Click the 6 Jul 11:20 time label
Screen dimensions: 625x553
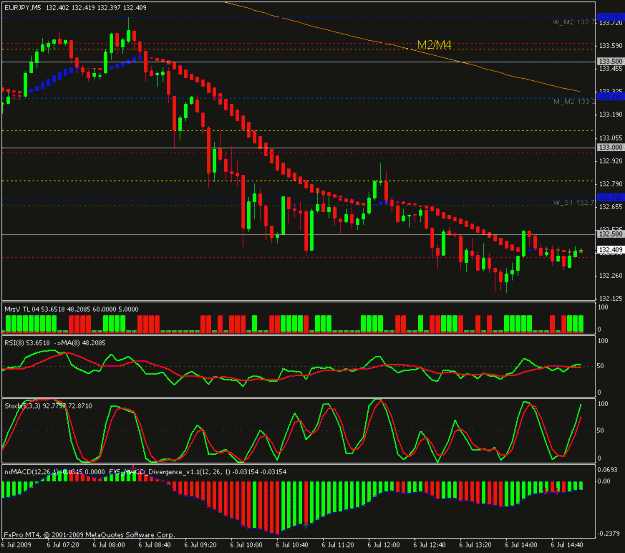(x=338, y=545)
